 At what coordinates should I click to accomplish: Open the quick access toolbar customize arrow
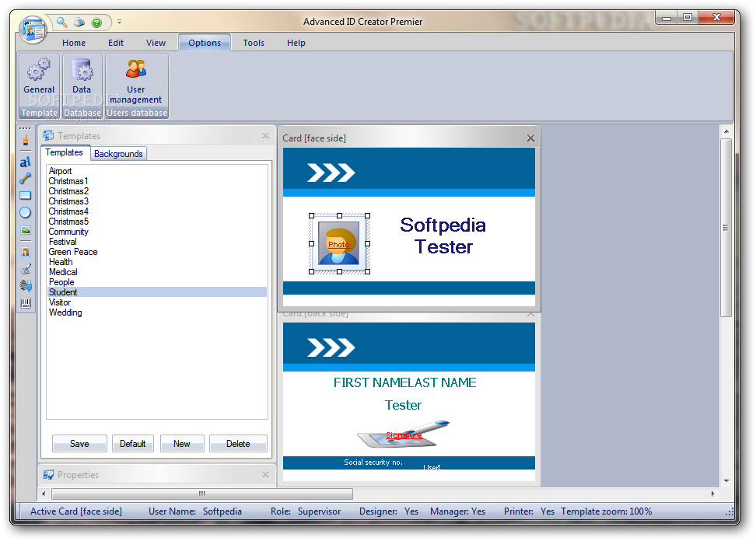(119, 23)
